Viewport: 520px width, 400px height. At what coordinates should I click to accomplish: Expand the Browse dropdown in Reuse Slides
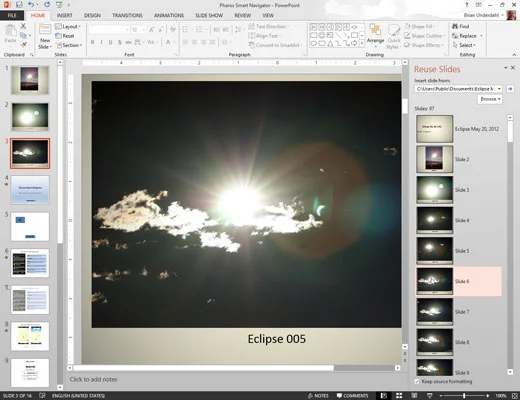[x=490, y=99]
